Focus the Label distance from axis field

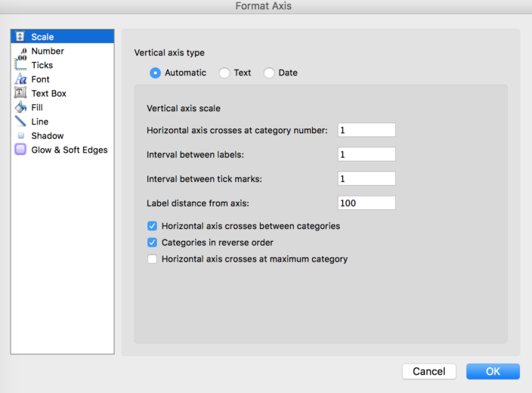(x=367, y=203)
